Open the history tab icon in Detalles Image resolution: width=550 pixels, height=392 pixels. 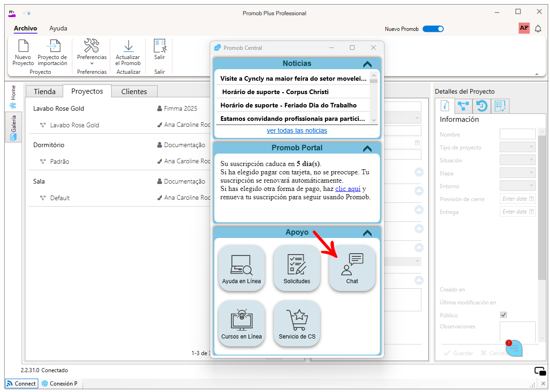pyautogui.click(x=482, y=106)
